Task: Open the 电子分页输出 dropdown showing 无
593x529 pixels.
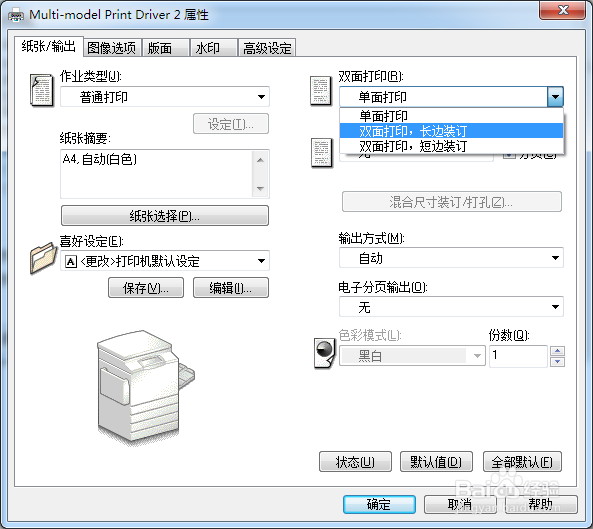Action: coord(451,307)
